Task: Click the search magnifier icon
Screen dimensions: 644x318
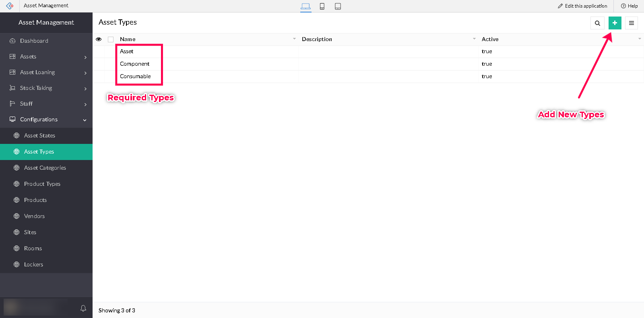Action: click(597, 23)
